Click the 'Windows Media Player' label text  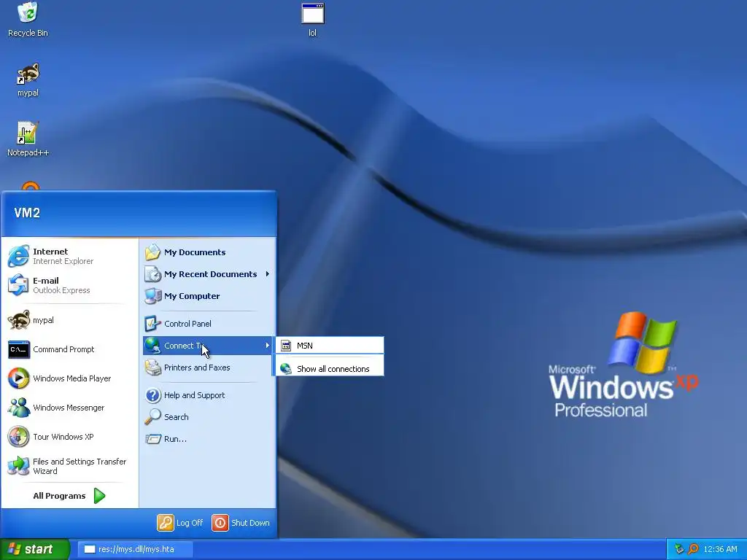(72, 378)
